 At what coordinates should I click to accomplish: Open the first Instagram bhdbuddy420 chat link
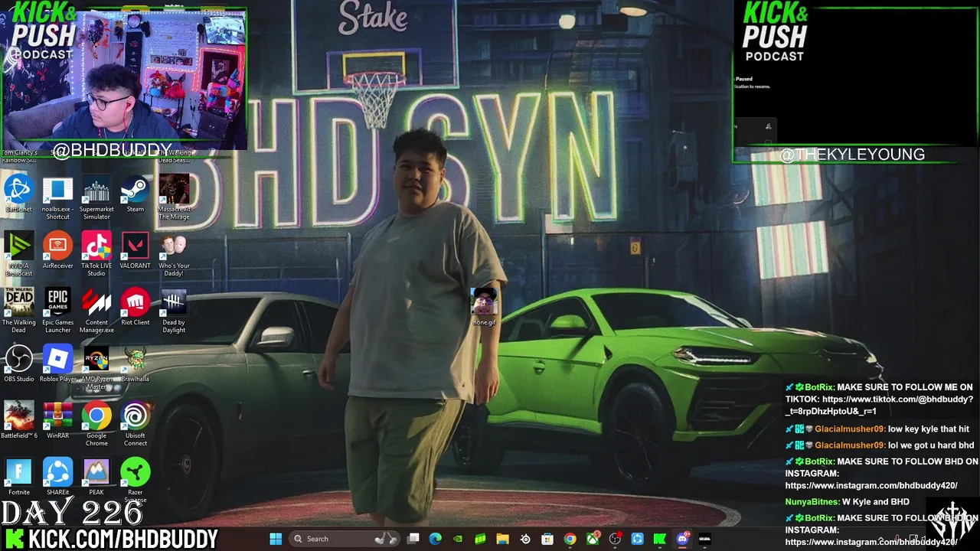[871, 485]
